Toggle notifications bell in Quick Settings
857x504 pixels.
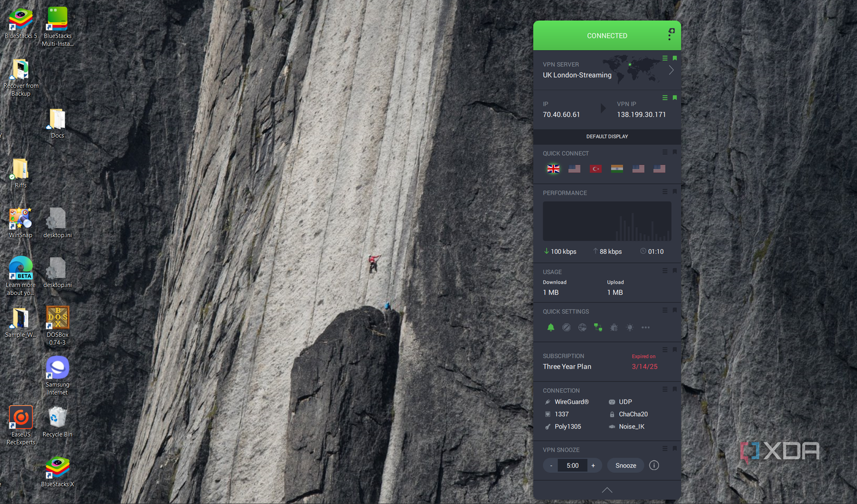point(551,327)
